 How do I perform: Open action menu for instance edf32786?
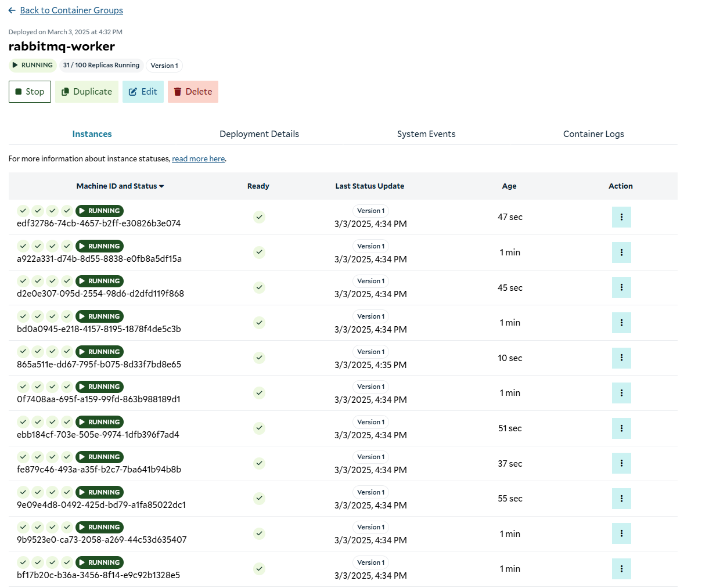pyautogui.click(x=621, y=217)
